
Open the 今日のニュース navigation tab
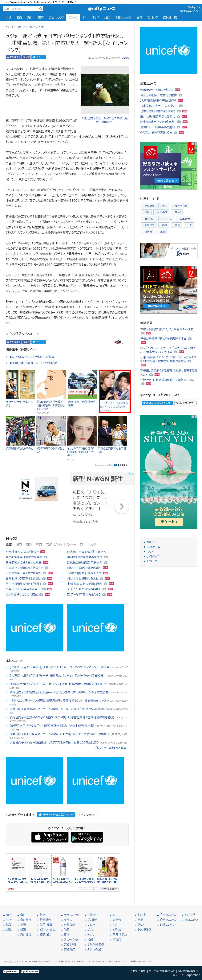pos(123,18)
